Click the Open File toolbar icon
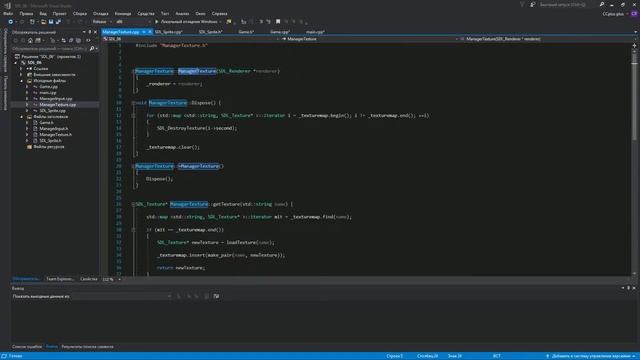640x360 pixels. 43,22
